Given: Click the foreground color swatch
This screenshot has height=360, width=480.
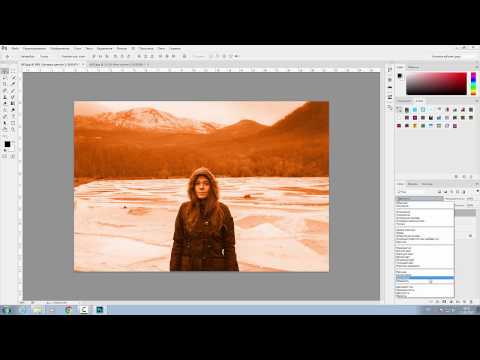Looking at the screenshot, I should click(x=7, y=144).
